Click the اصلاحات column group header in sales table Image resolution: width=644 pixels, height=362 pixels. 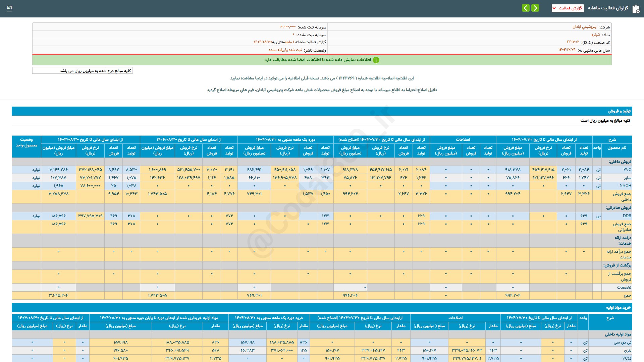[463, 139]
